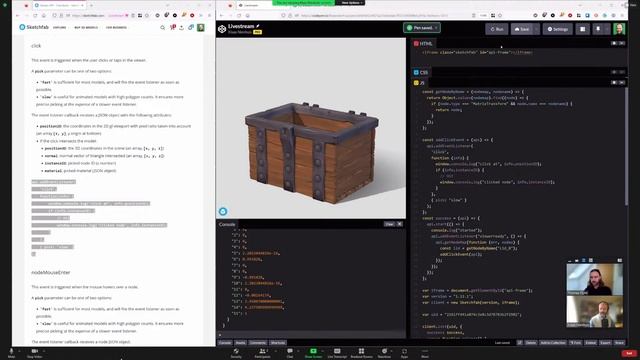Open Zoom Apps
Image resolution: width=640 pixels, height=360 pixels.
coord(404,353)
